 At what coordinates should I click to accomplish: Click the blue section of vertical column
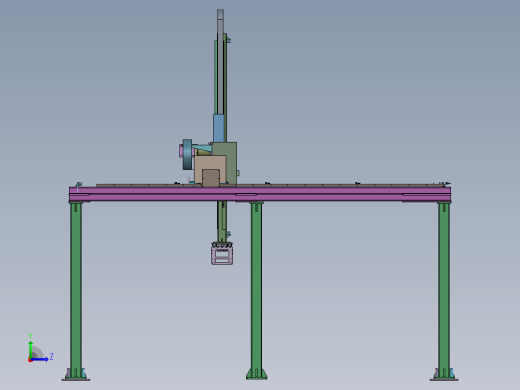[x=219, y=128]
